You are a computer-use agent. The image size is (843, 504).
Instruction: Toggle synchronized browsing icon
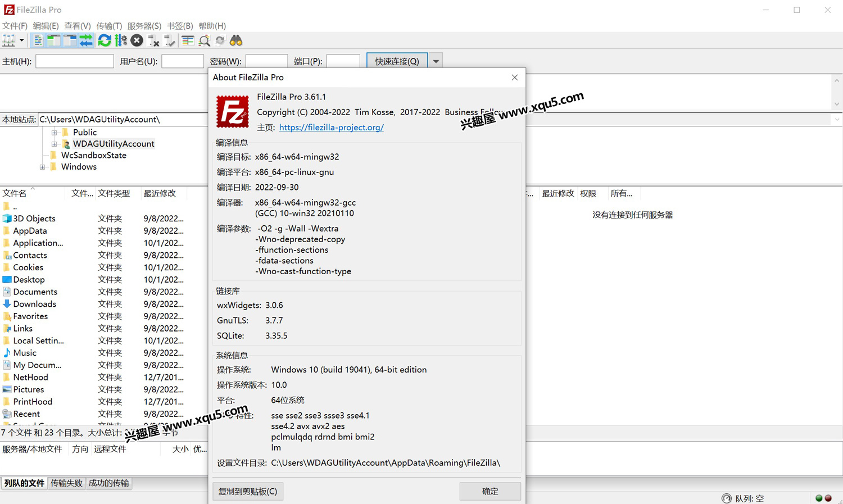(220, 40)
